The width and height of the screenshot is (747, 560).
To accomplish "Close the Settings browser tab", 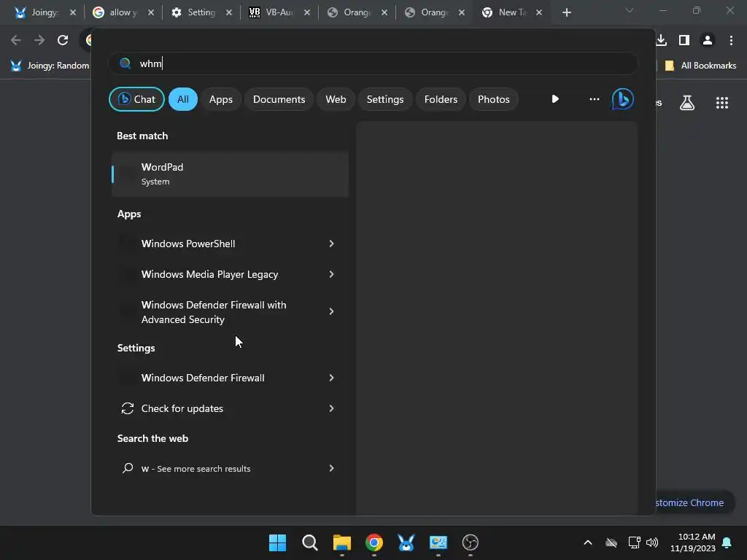I will pos(228,12).
